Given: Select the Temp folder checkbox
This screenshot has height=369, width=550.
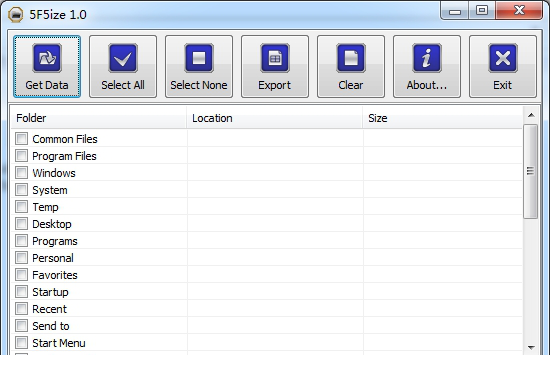Looking at the screenshot, I should click(21, 207).
